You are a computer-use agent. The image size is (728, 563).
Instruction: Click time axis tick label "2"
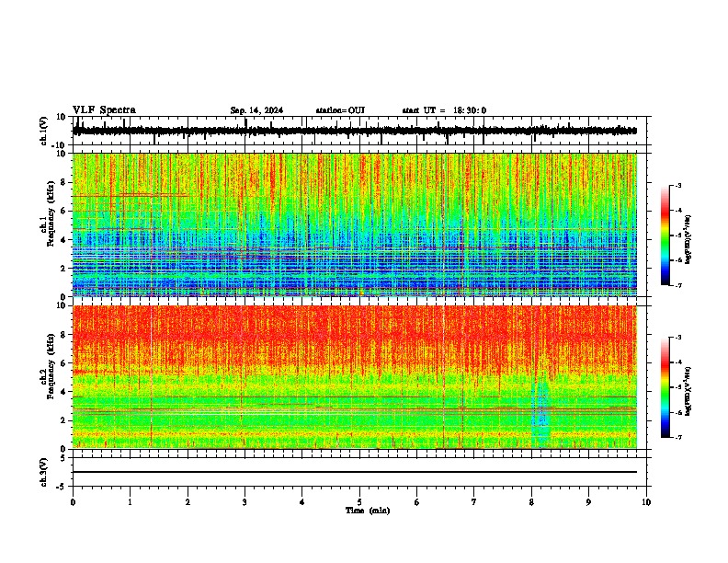[188, 502]
